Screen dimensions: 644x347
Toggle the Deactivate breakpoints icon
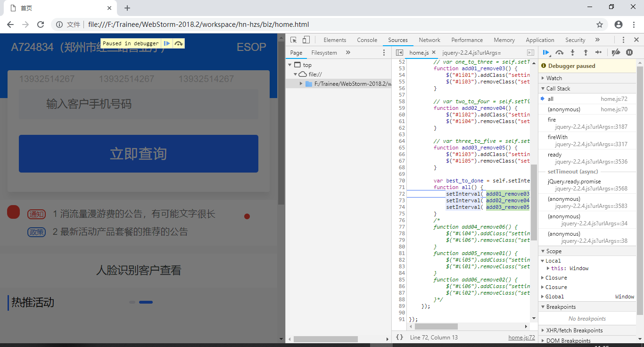(616, 52)
